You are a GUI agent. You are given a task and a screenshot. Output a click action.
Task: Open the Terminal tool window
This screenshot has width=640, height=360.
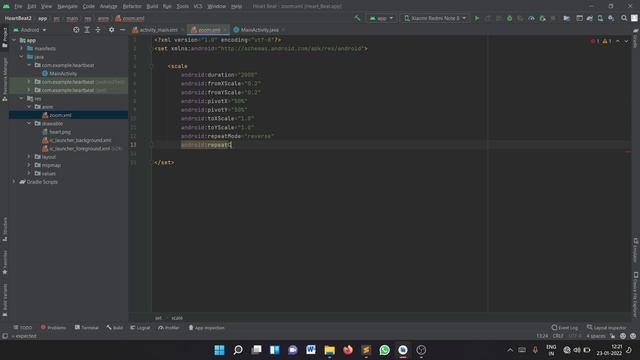click(x=87, y=328)
